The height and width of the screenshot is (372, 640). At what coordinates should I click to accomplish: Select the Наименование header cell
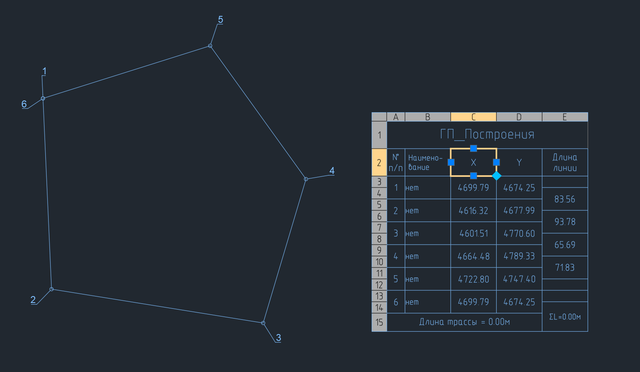tap(427, 163)
